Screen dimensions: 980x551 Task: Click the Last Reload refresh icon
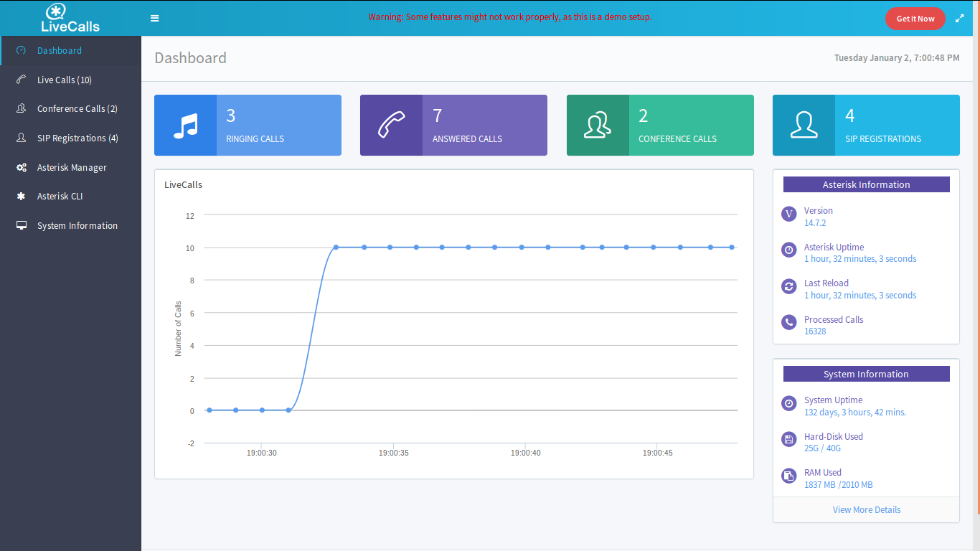click(x=789, y=286)
